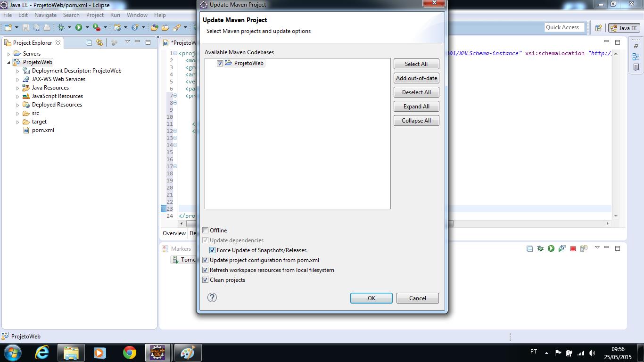Click the Save All toolbar icon
This screenshot has height=362, width=644.
[36, 27]
